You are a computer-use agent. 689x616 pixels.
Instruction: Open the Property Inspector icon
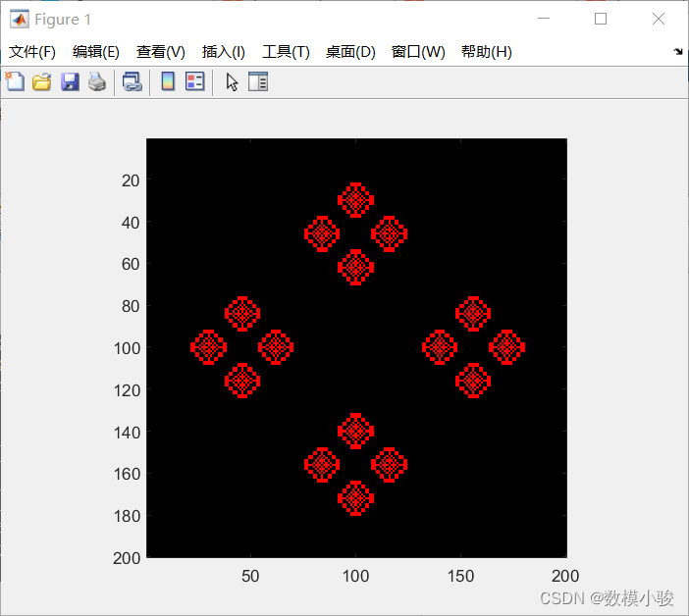[258, 81]
